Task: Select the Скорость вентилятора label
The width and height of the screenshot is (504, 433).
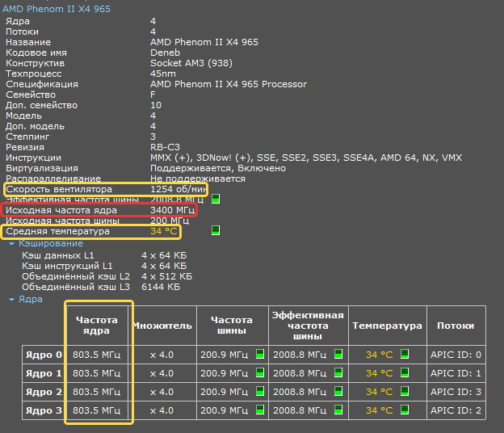Action: click(x=59, y=189)
